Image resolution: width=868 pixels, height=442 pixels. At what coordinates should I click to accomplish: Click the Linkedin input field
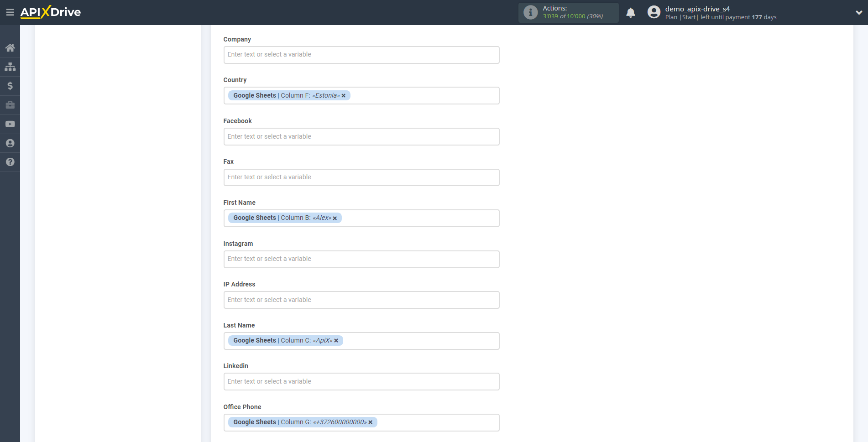(x=361, y=381)
